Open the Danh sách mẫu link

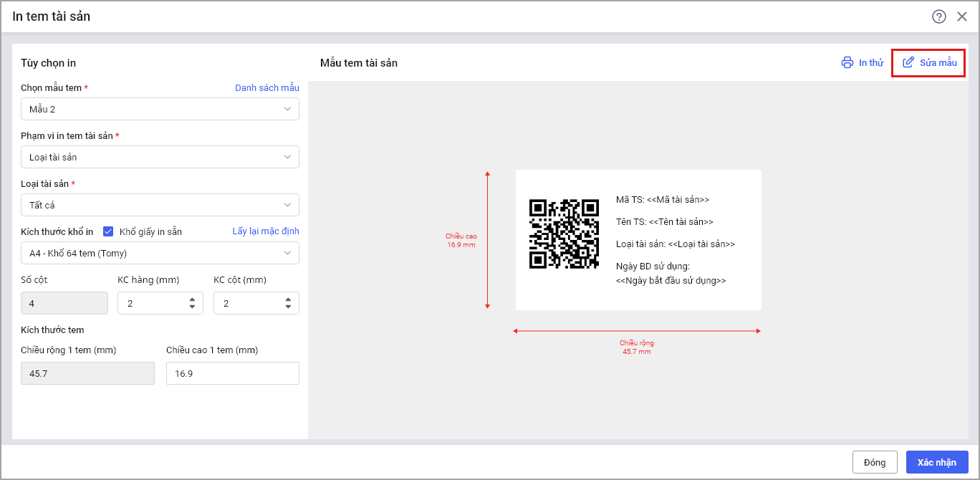(x=266, y=87)
